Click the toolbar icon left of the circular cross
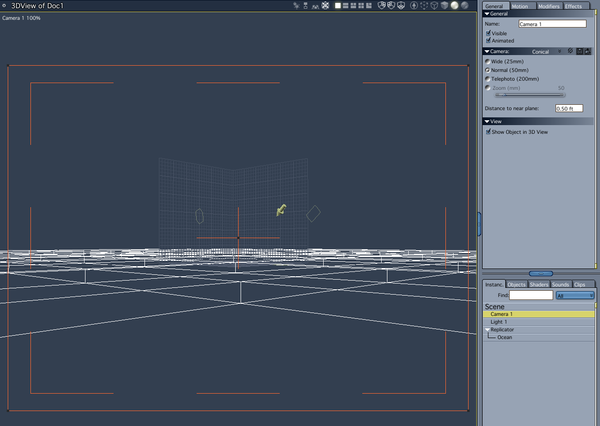The image size is (600, 426). [315, 6]
